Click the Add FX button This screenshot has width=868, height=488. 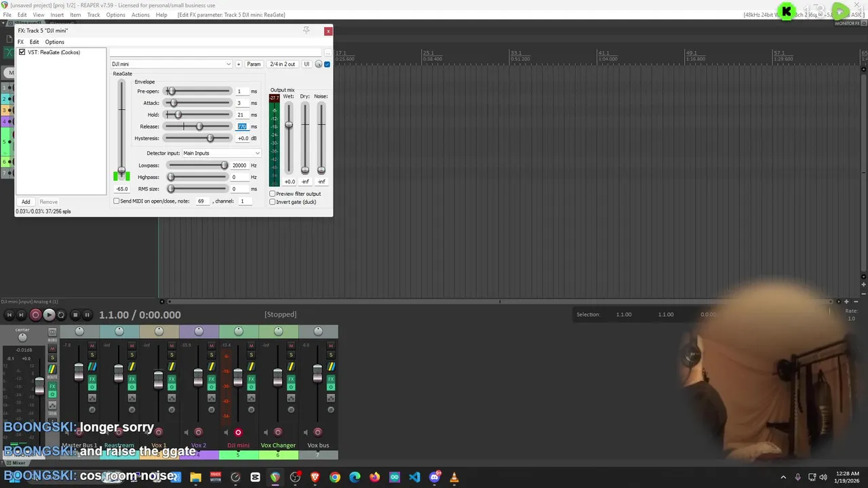pos(26,202)
